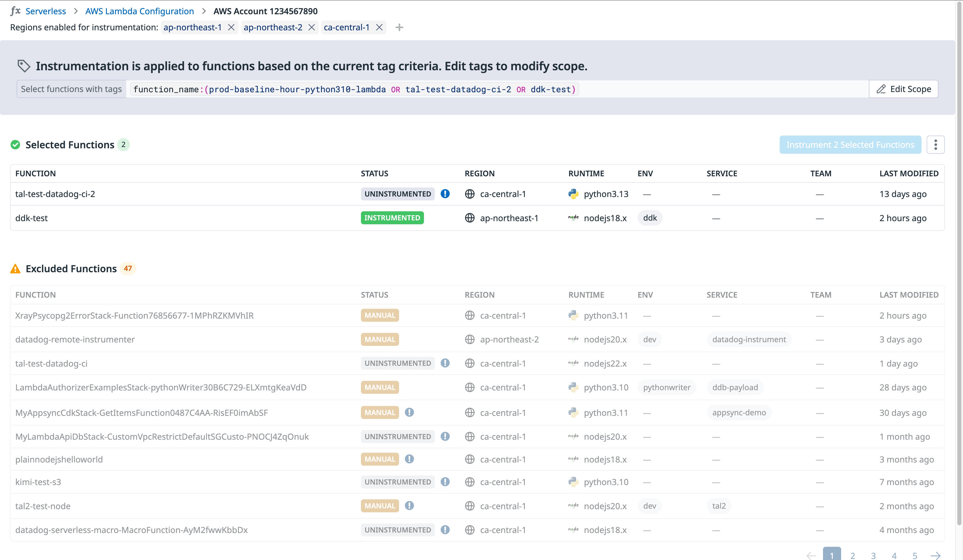
Task: Remove the ap-northeast-1 region tag
Action: click(231, 27)
